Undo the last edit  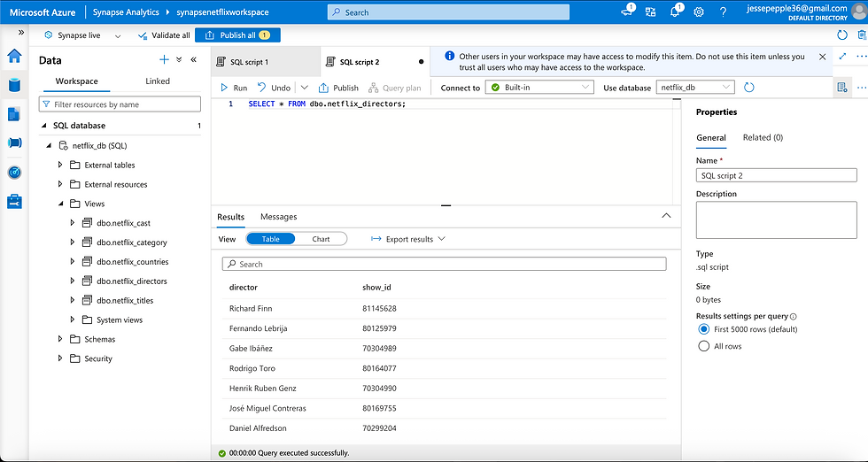tap(274, 88)
